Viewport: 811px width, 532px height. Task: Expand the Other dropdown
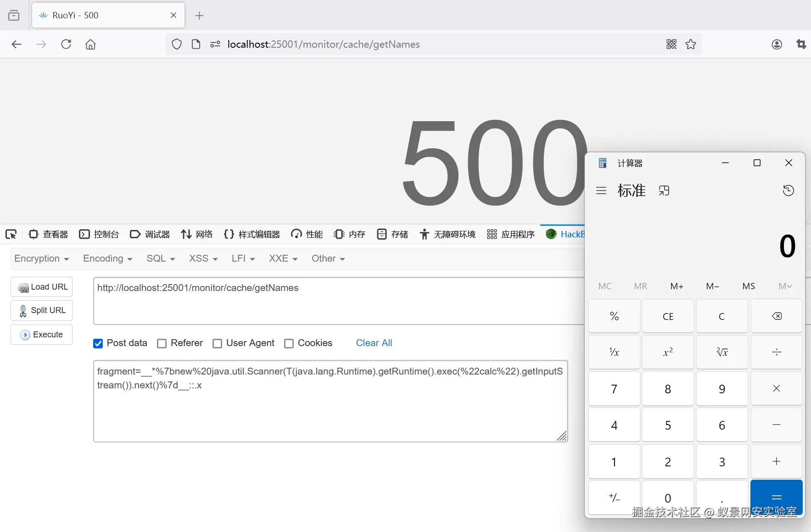tap(328, 258)
